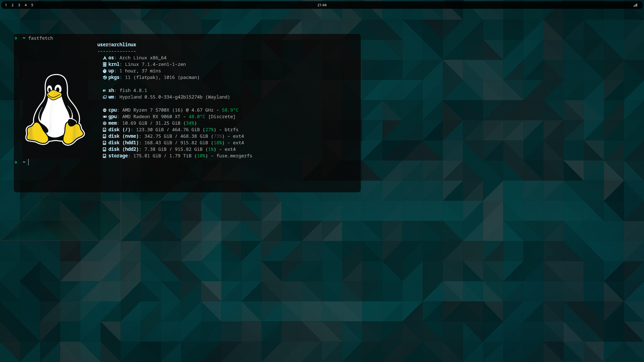Click the '[Discrete]' GPU type text
The height and width of the screenshot is (362, 644).
tap(222, 117)
